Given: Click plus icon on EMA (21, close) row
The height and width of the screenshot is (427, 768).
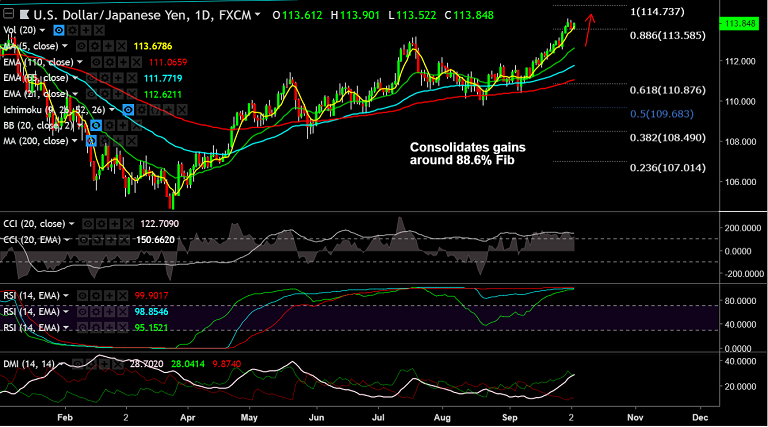Looking at the screenshot, I should 118,94.
